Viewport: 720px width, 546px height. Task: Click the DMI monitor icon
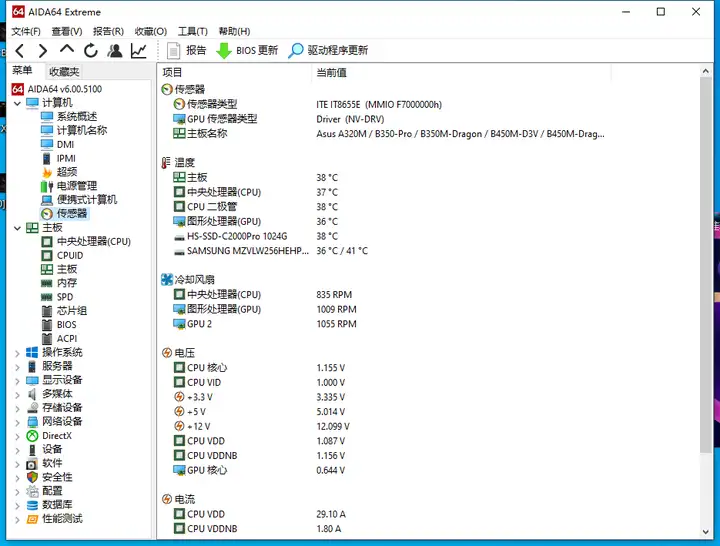pyautogui.click(x=47, y=144)
